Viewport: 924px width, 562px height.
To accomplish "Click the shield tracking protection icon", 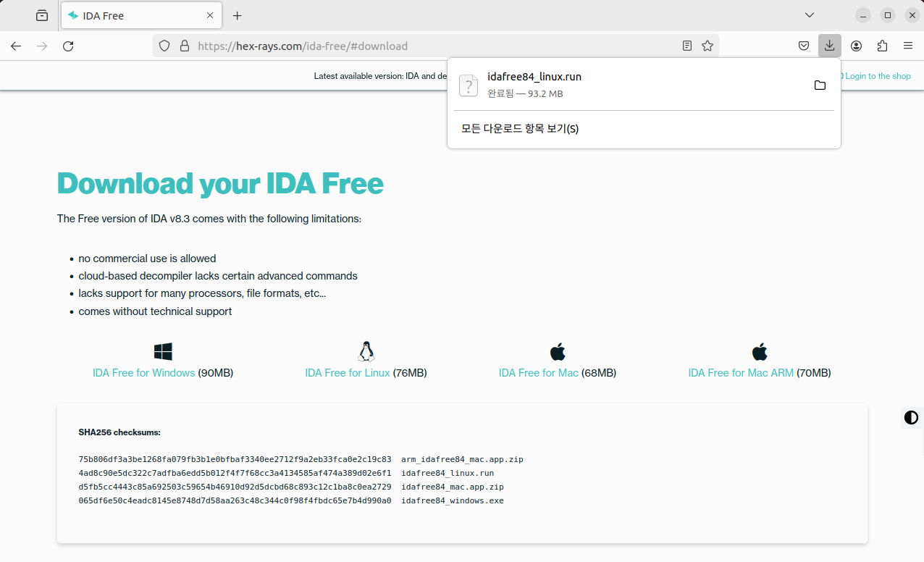I will point(164,46).
